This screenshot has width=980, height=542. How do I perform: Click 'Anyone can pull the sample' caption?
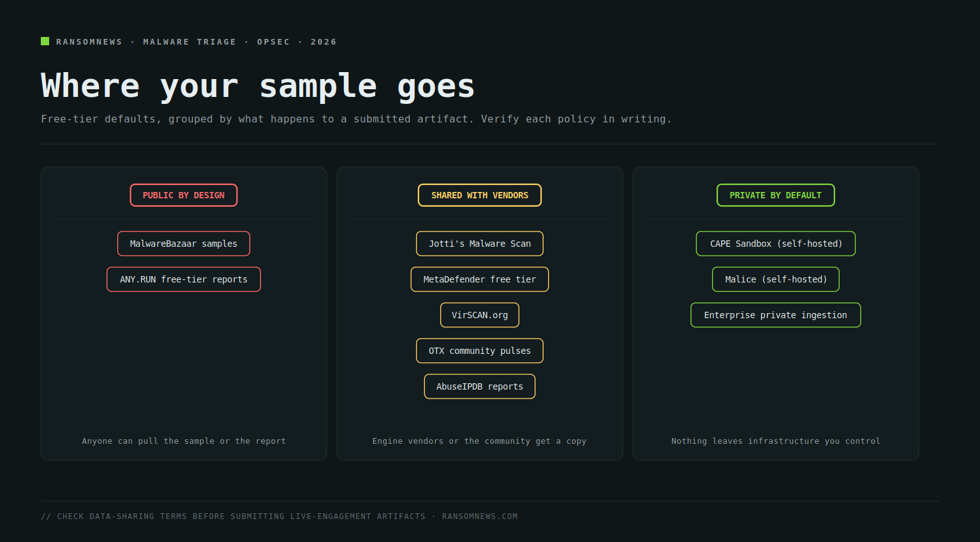point(184,441)
